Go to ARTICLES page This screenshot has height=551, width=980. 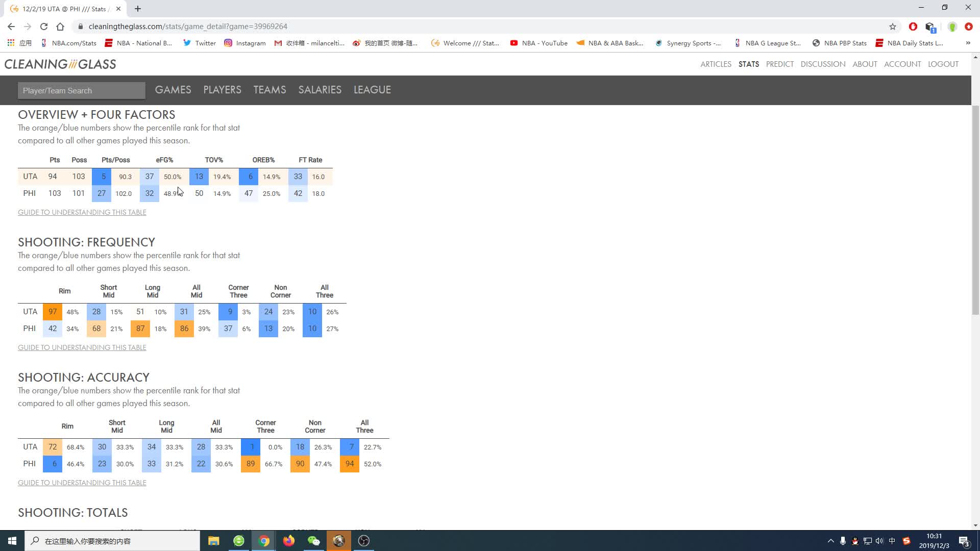[716, 64]
